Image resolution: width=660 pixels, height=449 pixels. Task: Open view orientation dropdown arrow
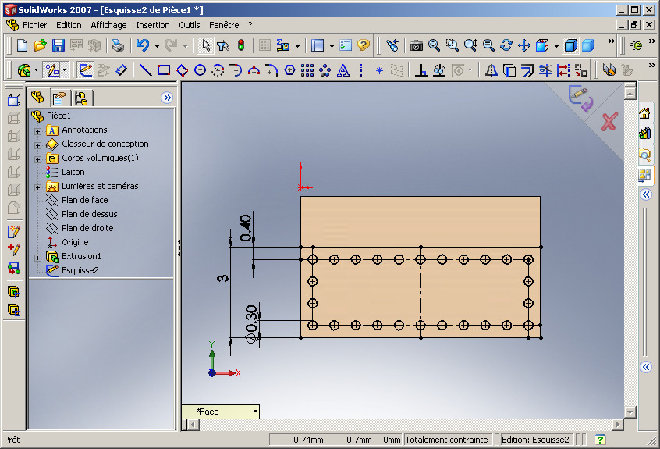[x=556, y=46]
